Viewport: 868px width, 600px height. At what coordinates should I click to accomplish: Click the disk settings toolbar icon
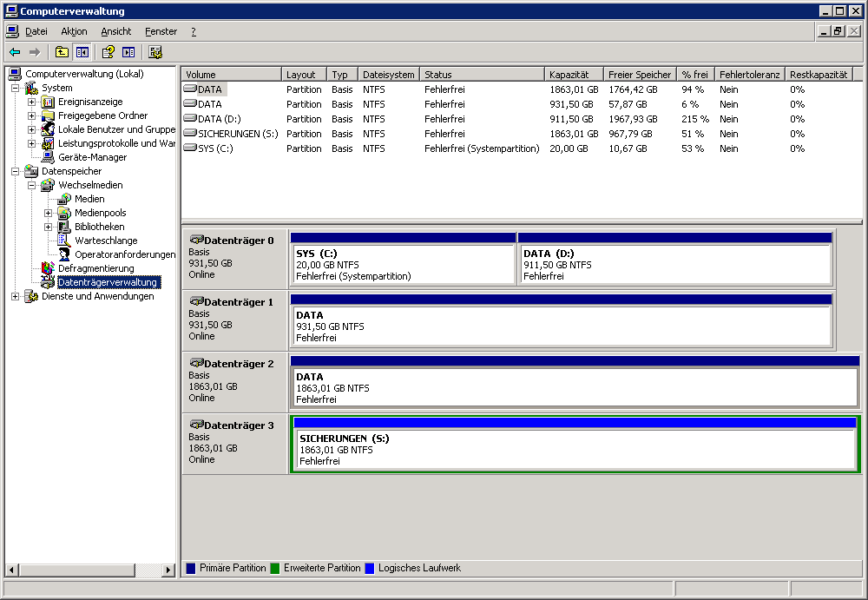click(x=155, y=52)
